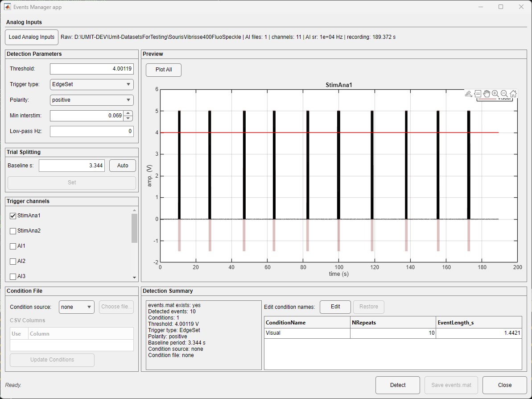Screen dimensions: 532x399
Task: Click the Trigger channels scroll down arrow
Action: click(134, 278)
